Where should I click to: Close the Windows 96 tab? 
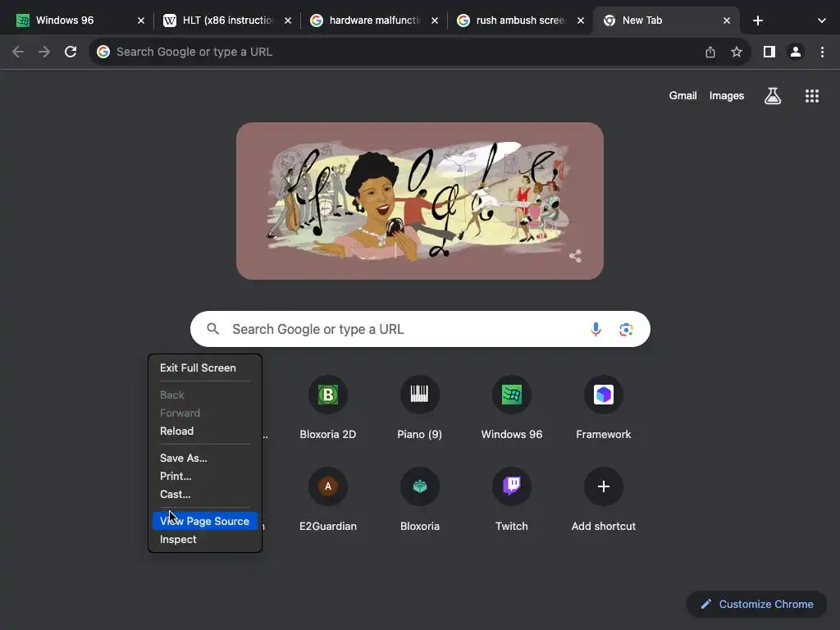(x=141, y=21)
